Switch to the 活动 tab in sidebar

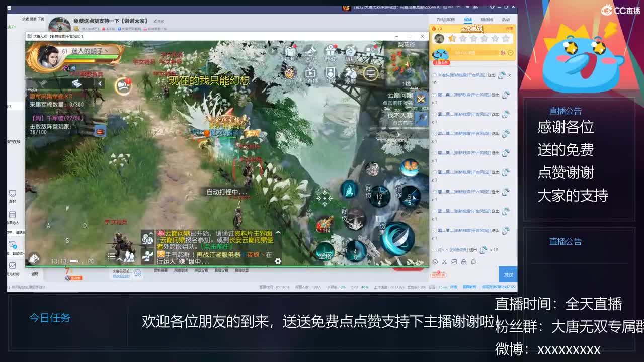click(506, 20)
